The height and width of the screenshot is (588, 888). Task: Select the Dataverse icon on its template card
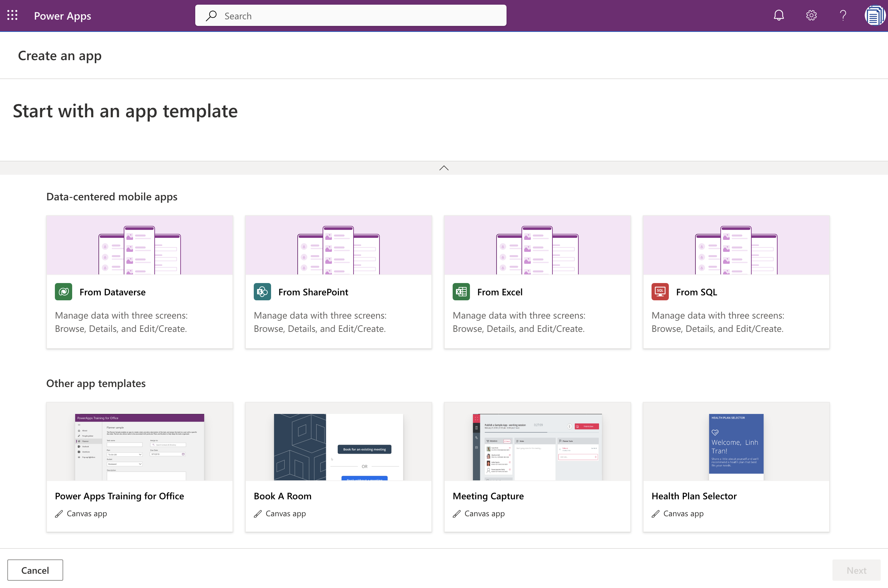coord(63,292)
